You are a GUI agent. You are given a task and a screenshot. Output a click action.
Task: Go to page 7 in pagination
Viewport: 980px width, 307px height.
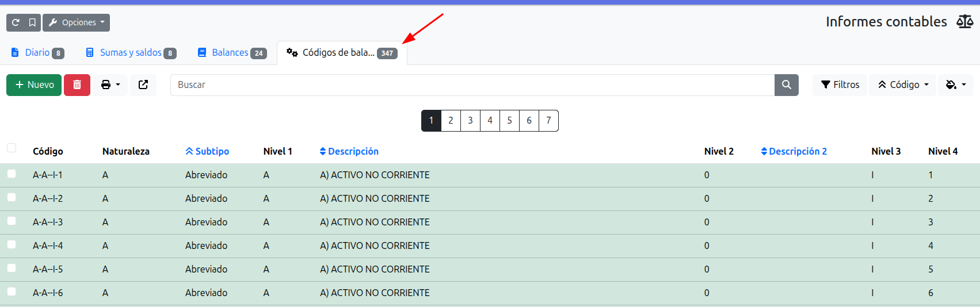548,121
